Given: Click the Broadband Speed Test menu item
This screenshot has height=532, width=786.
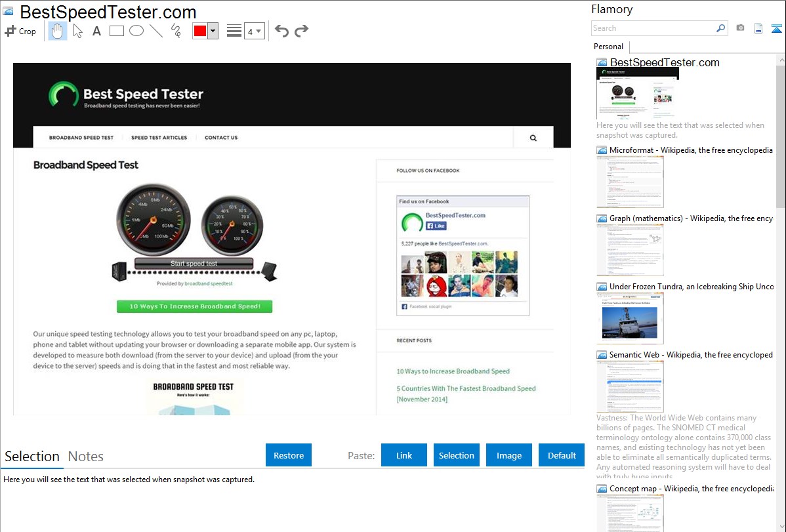Looking at the screenshot, I should click(81, 137).
